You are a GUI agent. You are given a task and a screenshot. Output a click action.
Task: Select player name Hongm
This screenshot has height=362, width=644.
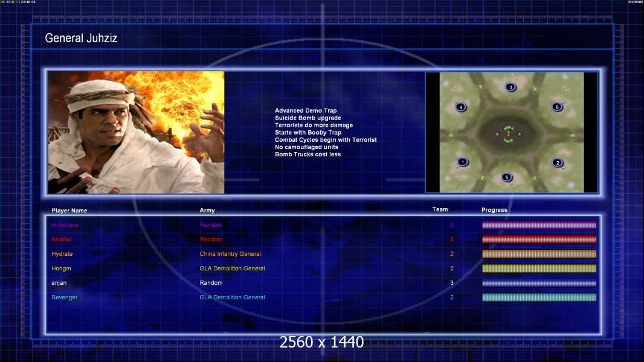point(61,268)
